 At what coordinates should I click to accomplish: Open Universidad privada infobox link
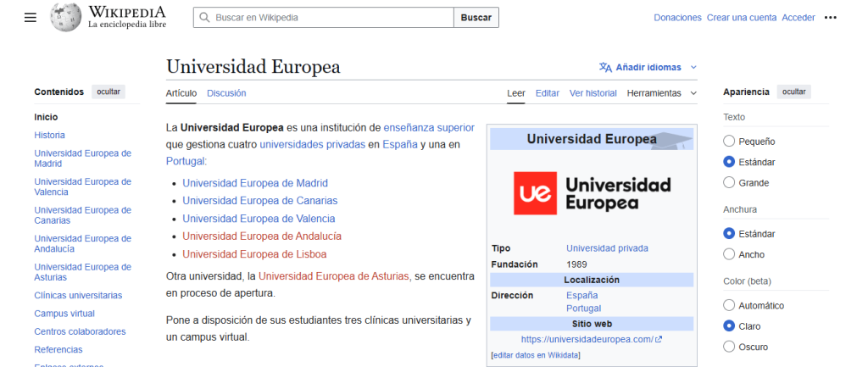(x=607, y=248)
